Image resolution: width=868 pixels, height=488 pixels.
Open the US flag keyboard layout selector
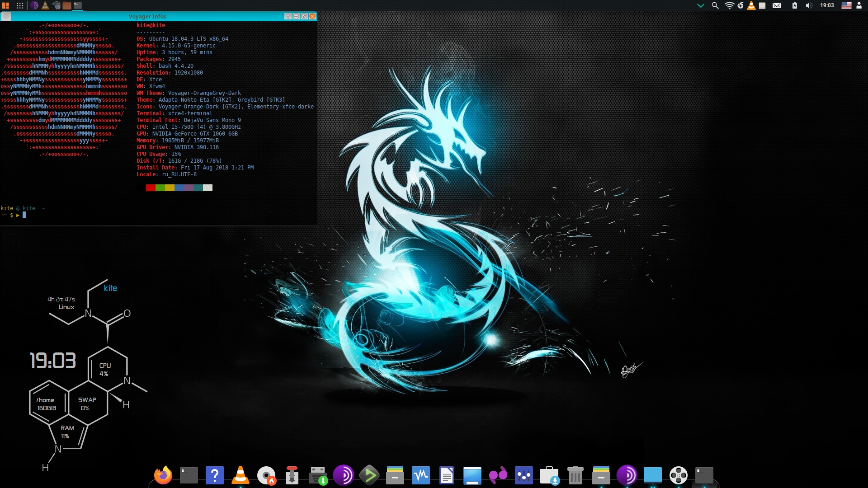click(x=846, y=5)
